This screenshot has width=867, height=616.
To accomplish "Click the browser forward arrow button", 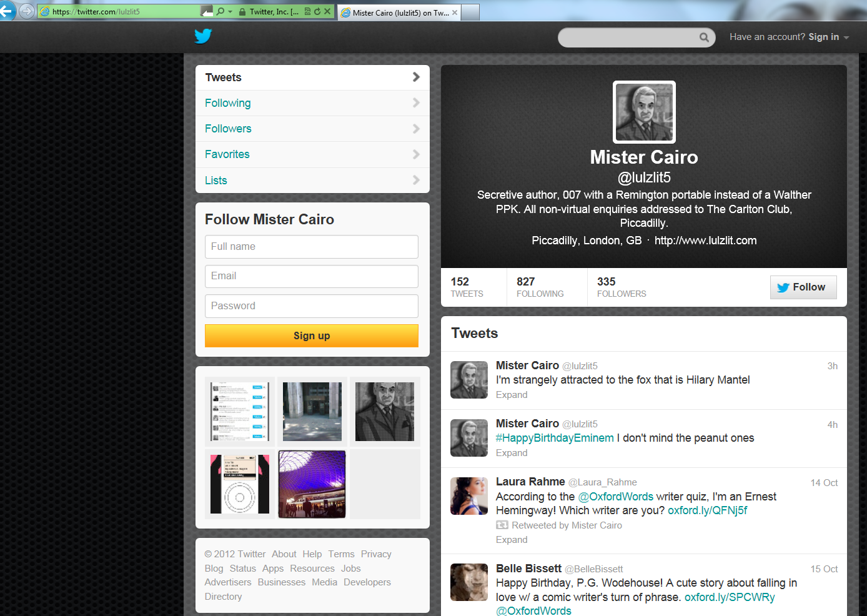I will coord(27,11).
